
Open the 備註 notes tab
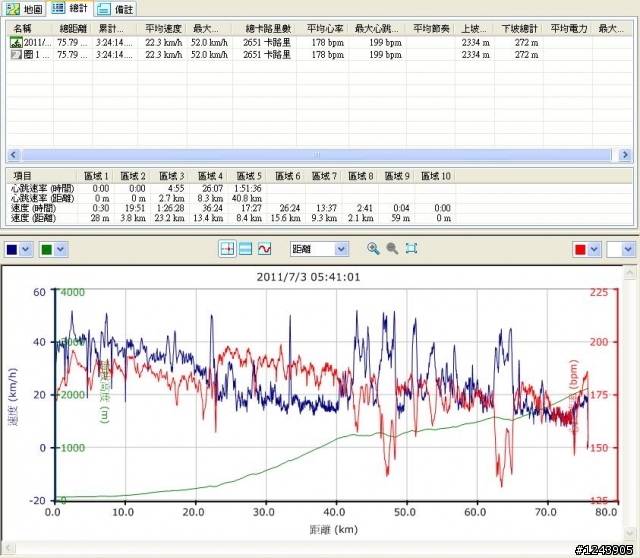[x=116, y=9]
